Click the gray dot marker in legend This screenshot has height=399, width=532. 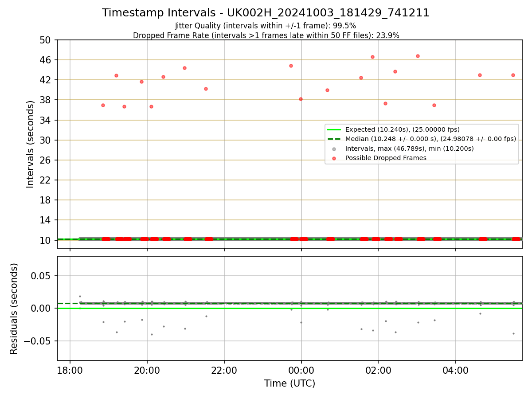(334, 149)
